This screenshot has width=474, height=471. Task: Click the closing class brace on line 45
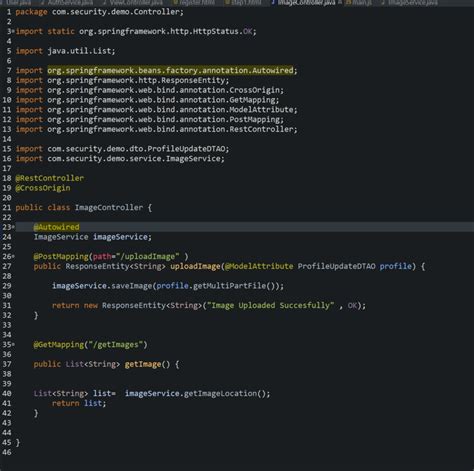(x=18, y=442)
